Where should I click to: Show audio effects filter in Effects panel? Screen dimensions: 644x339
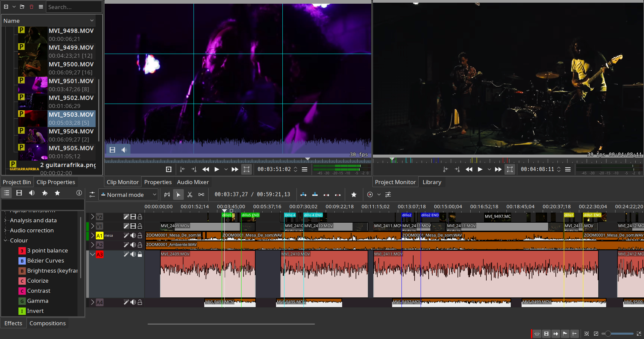(x=32, y=193)
